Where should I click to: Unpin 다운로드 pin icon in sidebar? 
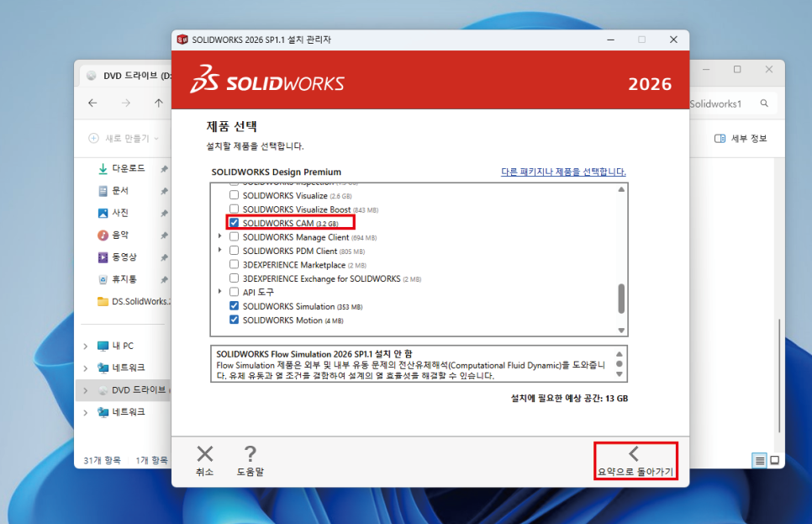[164, 169]
